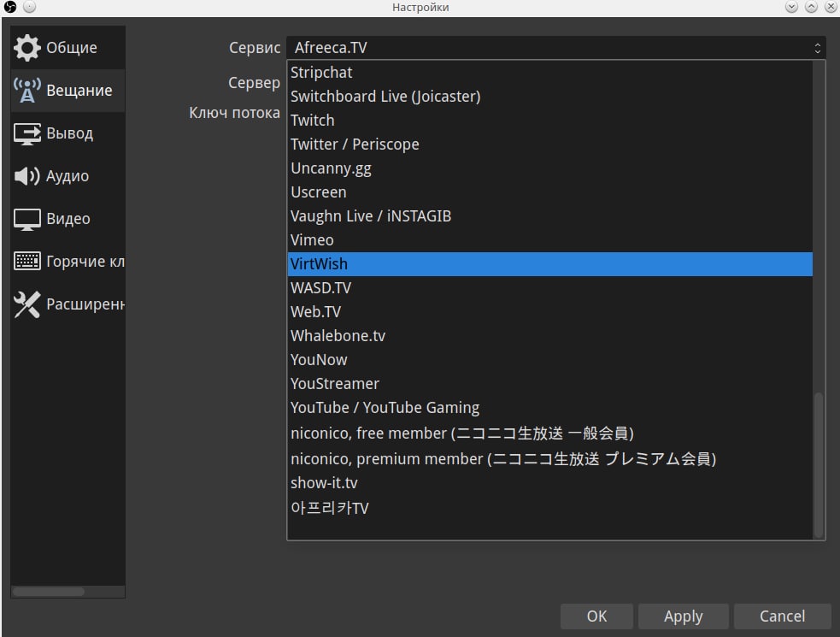Click the Сервер label
The width and height of the screenshot is (840, 637).
(x=254, y=83)
